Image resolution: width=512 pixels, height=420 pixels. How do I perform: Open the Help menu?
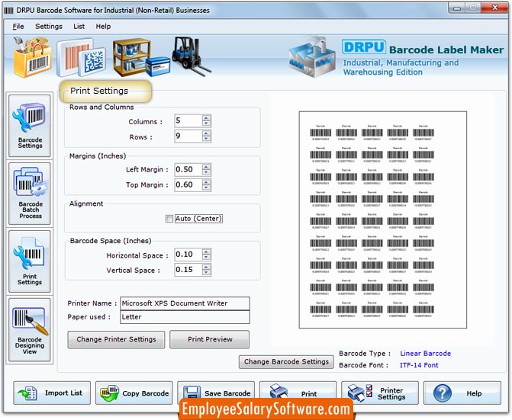point(103,27)
